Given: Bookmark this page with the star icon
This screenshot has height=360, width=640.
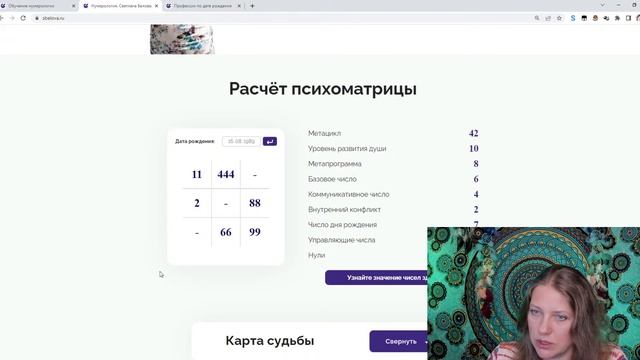Looking at the screenshot, I should [559, 18].
